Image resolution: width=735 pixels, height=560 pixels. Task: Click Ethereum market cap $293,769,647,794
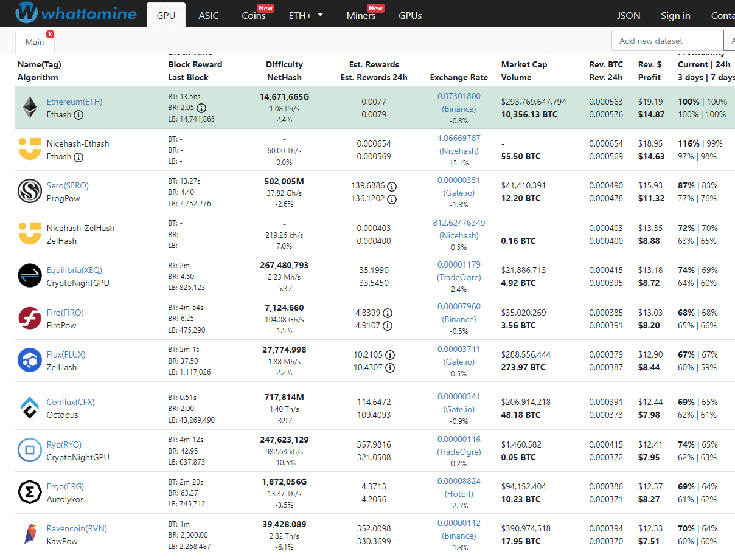pos(534,102)
